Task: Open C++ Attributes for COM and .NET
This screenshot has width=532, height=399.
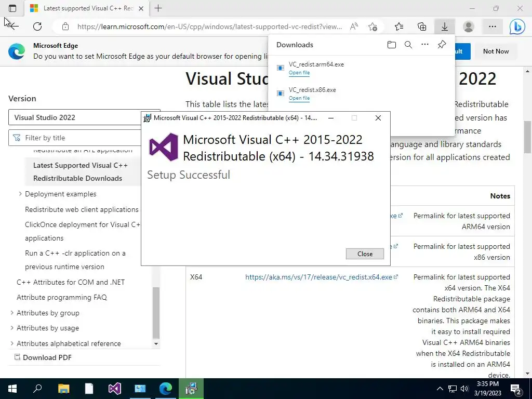Action: (x=71, y=282)
